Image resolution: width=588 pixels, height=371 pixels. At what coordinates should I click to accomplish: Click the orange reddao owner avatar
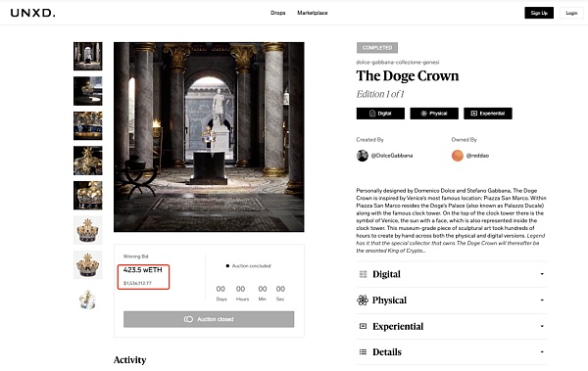458,156
